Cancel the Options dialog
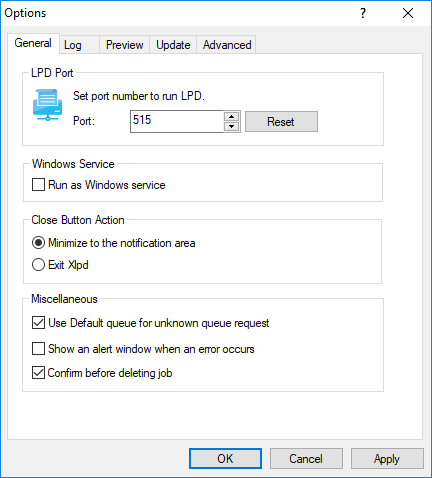The height and width of the screenshot is (478, 432). coord(306,459)
